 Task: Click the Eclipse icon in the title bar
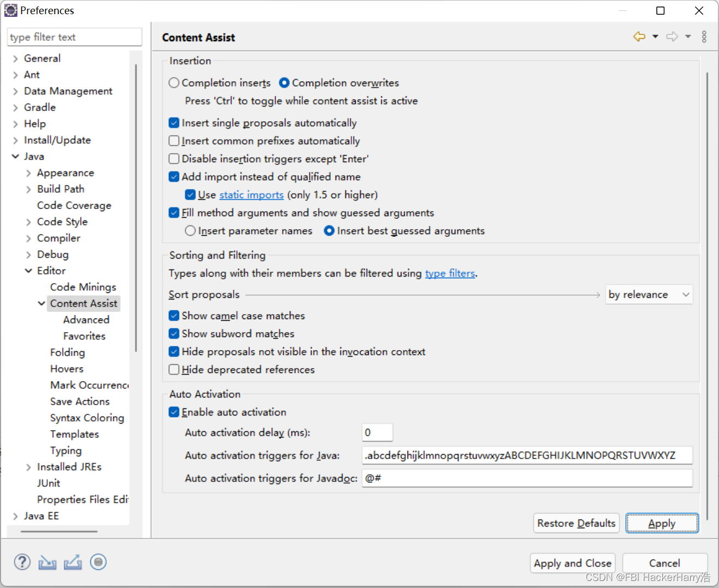point(11,10)
